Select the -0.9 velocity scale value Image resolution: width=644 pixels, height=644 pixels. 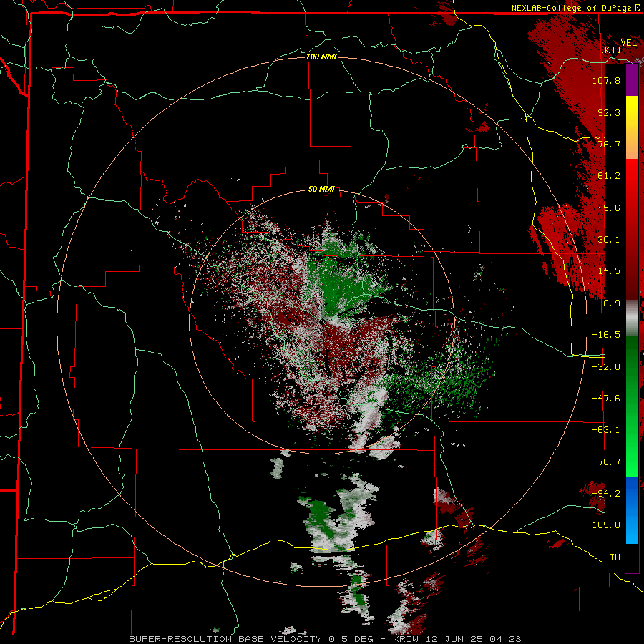[609, 303]
